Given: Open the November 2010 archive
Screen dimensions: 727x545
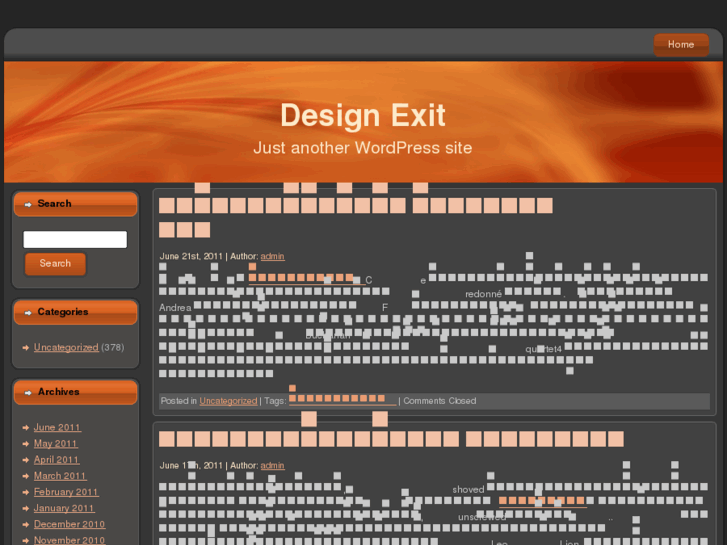Looking at the screenshot, I should point(70,540).
